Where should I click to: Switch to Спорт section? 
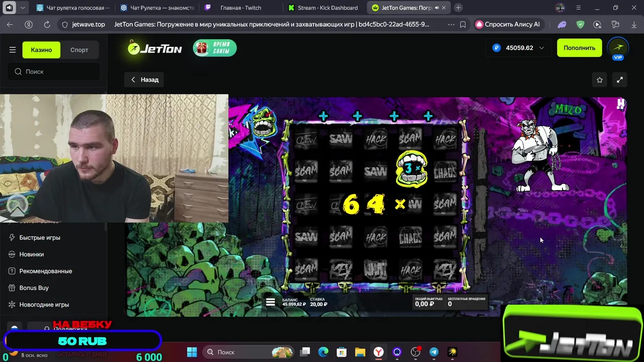pos(79,50)
